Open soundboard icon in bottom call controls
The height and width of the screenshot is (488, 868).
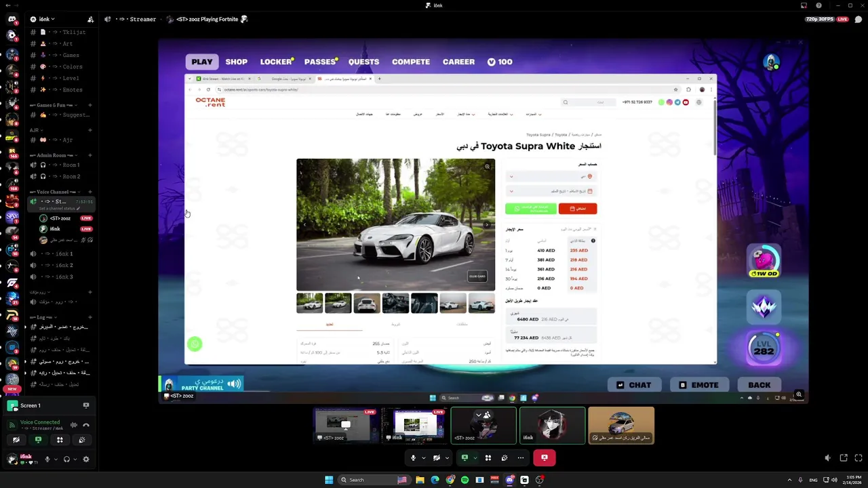(x=505, y=458)
